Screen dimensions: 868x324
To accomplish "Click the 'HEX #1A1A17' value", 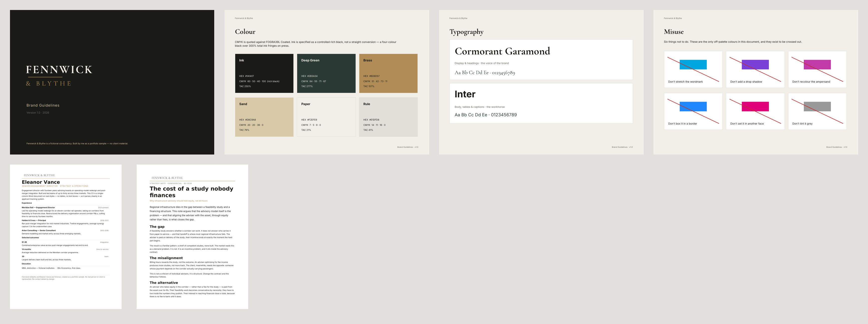I will tap(246, 76).
